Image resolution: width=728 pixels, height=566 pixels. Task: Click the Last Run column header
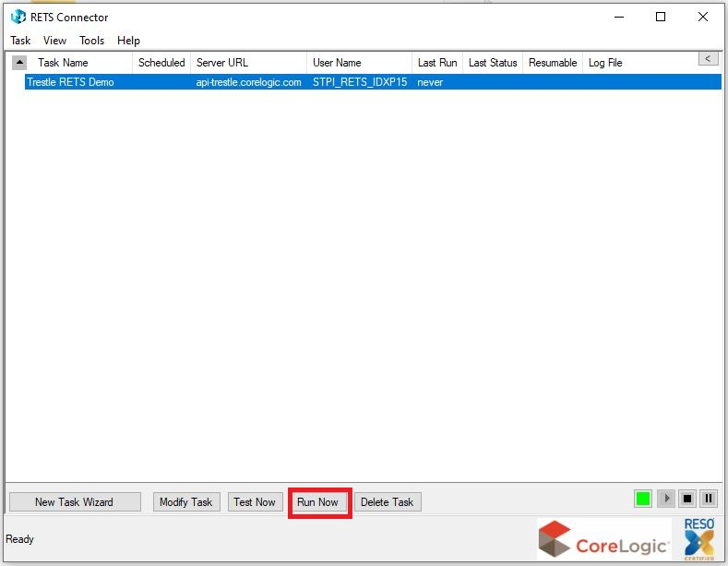[x=437, y=62]
